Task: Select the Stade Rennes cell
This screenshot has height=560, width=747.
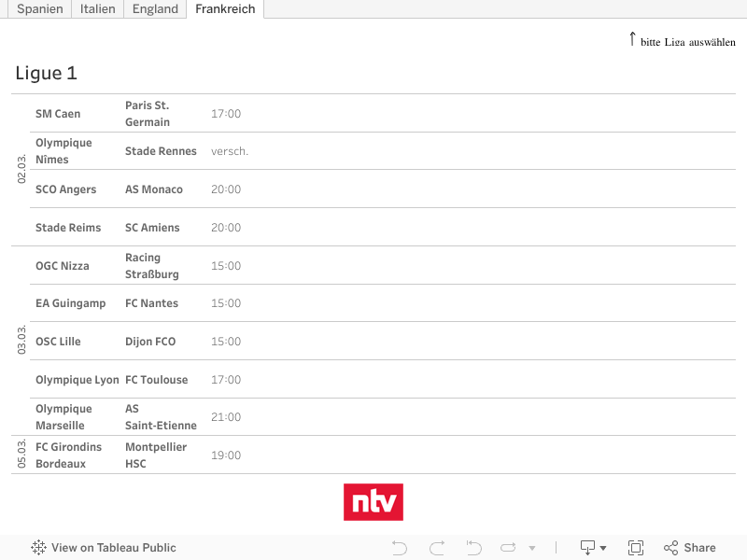Action: coord(161,151)
